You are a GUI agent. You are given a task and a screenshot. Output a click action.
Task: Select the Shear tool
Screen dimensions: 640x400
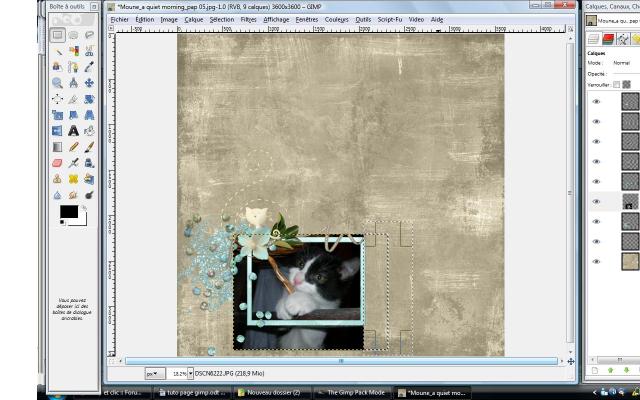(73, 115)
